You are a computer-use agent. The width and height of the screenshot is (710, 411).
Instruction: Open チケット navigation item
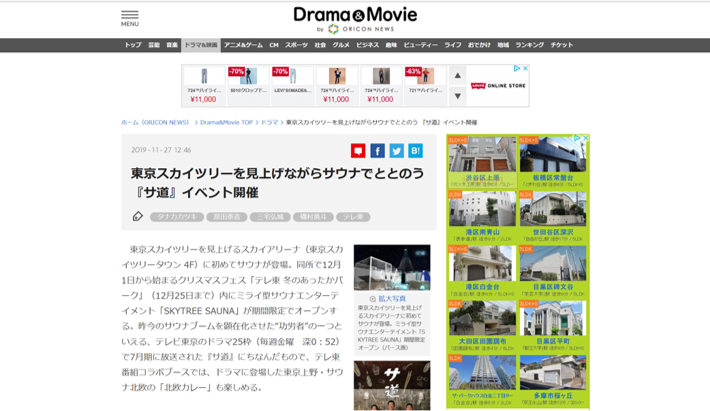(562, 45)
